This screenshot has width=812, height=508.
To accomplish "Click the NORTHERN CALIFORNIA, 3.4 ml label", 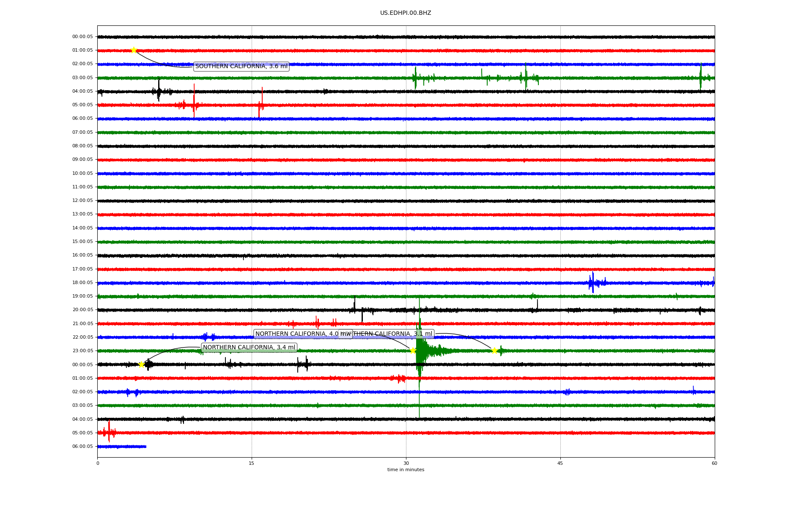I will tap(249, 348).
